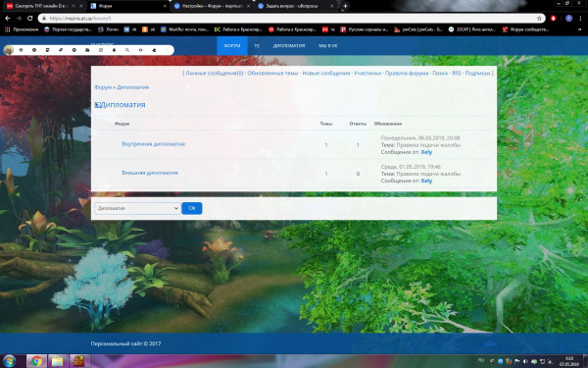Viewport: 588px width, 368px height.
Task: Reload the page with browser refresh icon
Action: pos(30,18)
